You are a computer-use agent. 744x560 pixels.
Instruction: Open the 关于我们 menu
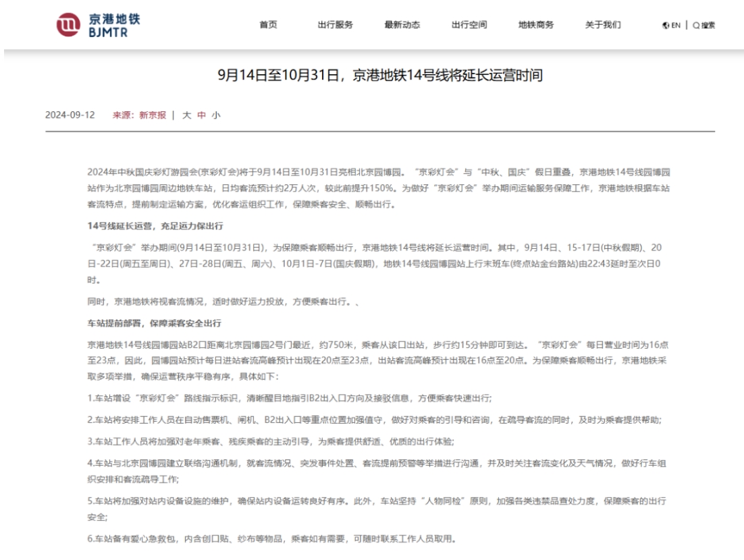click(603, 25)
